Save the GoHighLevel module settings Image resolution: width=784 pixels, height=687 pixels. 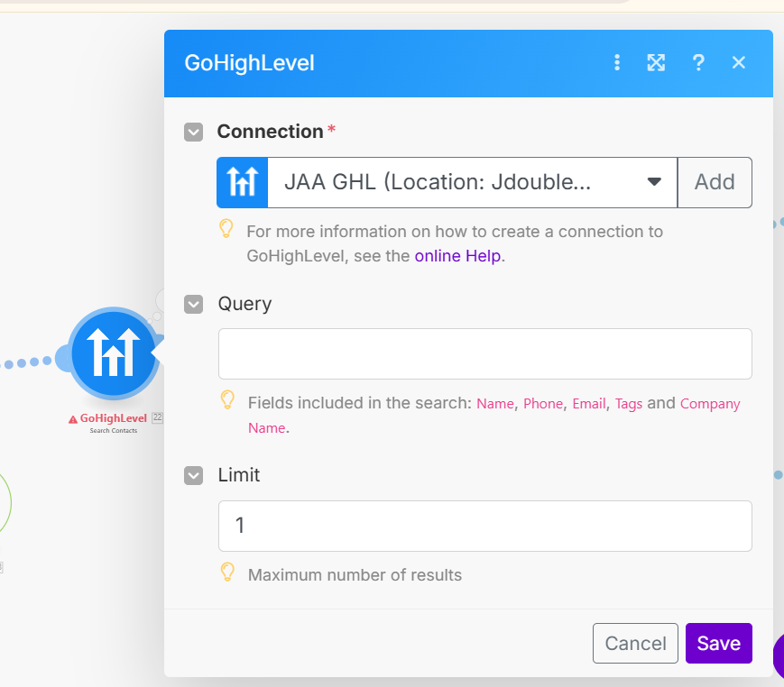(x=718, y=643)
